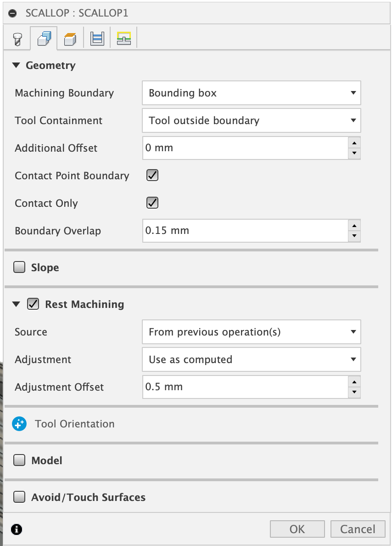Open the Linking tab icon
Image resolution: width=392 pixels, height=546 pixels.
[123, 39]
